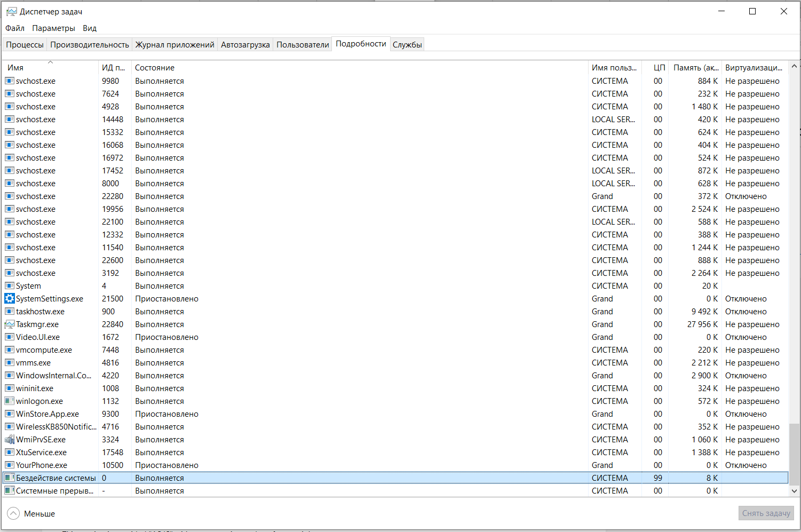801x532 pixels.
Task: Click the Меньше label
Action: coord(39,513)
